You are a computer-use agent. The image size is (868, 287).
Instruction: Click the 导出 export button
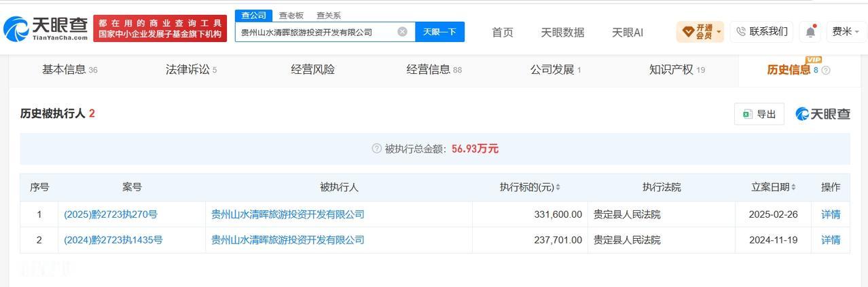pyautogui.click(x=759, y=114)
